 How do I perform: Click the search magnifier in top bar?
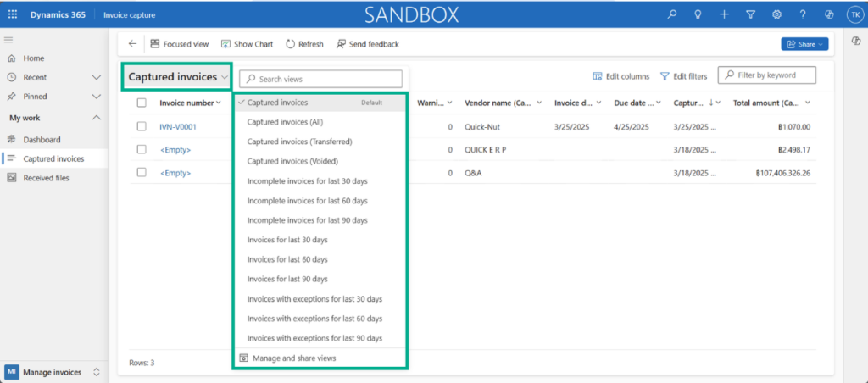coord(672,15)
